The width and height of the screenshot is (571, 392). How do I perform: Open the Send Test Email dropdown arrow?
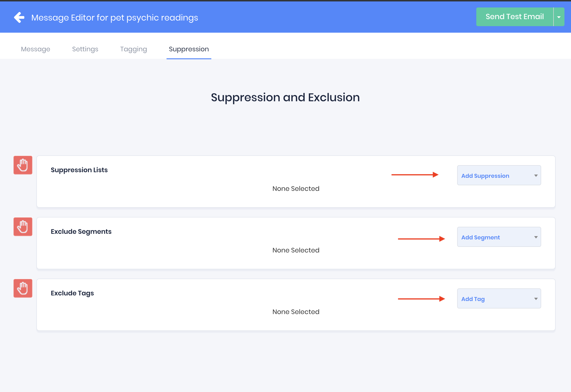[559, 17]
